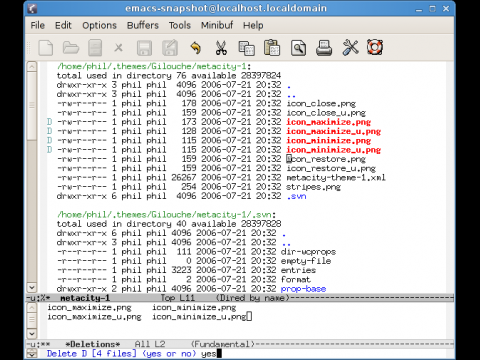Click the D flag beside icon_maximize.png
Screen dimensions: 480x360
[x=49, y=122]
